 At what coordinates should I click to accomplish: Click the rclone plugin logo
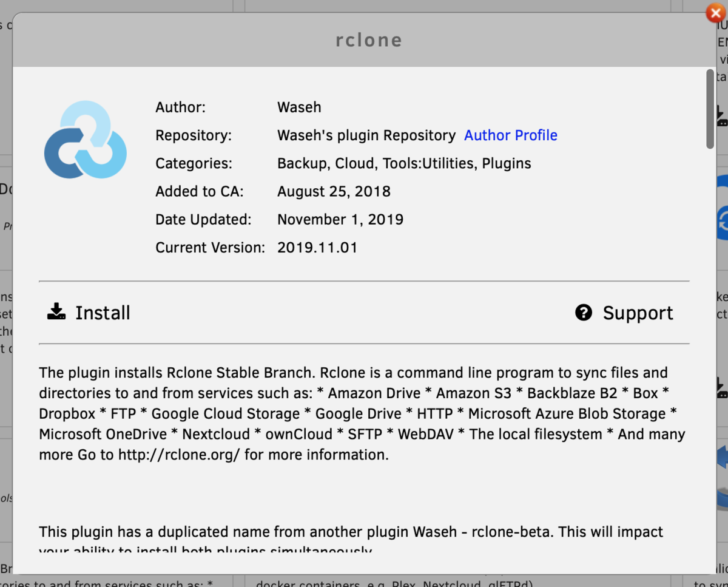click(x=86, y=140)
